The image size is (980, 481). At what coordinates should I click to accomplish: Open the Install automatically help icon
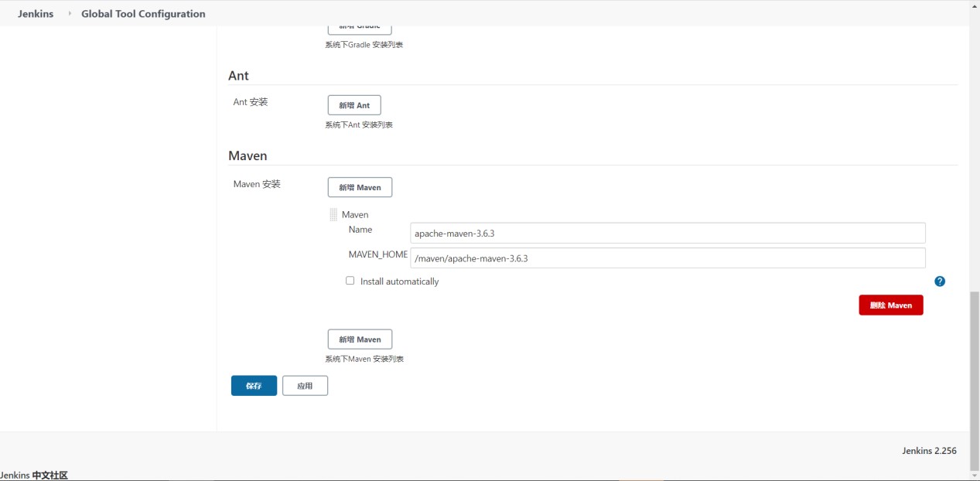[940, 281]
